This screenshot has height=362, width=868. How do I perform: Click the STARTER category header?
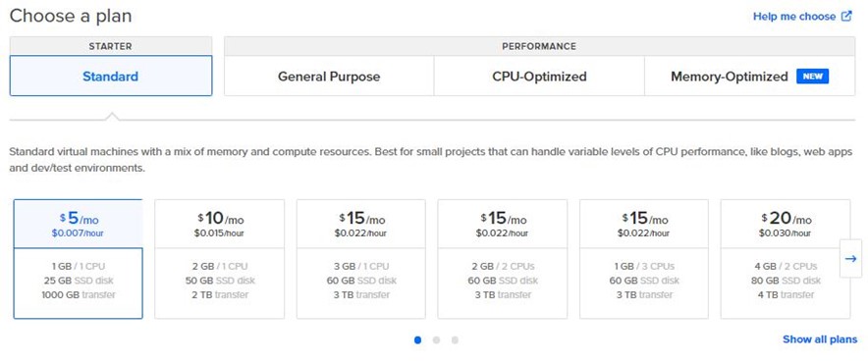(111, 46)
